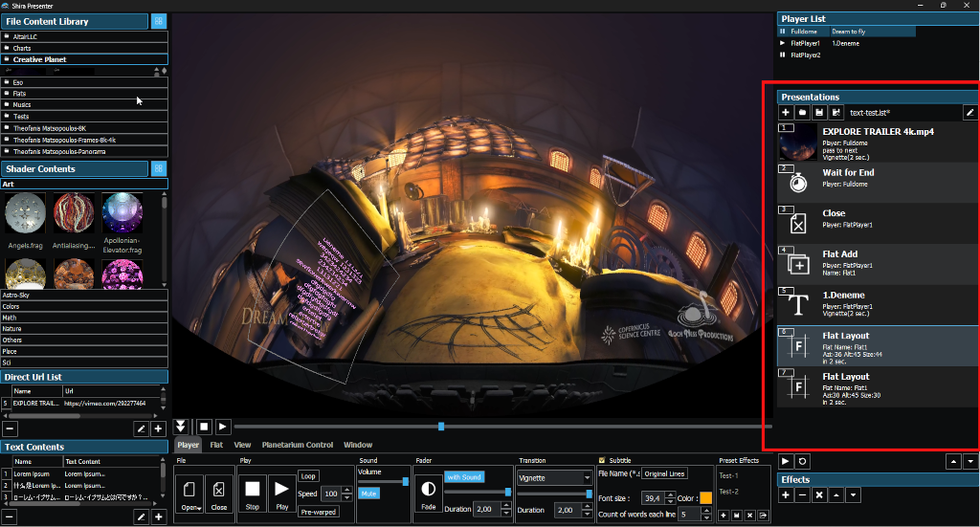This screenshot has width=980, height=527.
Task: Select the Player tab
Action: pyautogui.click(x=188, y=445)
